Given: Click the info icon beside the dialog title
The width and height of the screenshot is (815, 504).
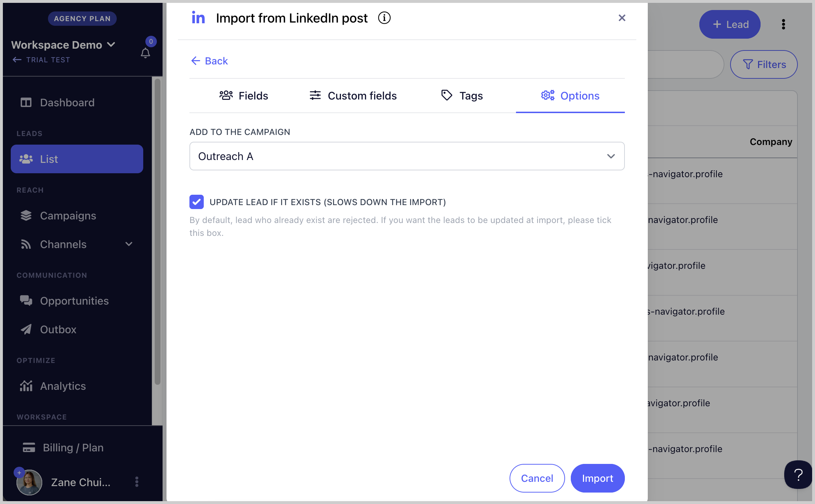Looking at the screenshot, I should coord(384,18).
